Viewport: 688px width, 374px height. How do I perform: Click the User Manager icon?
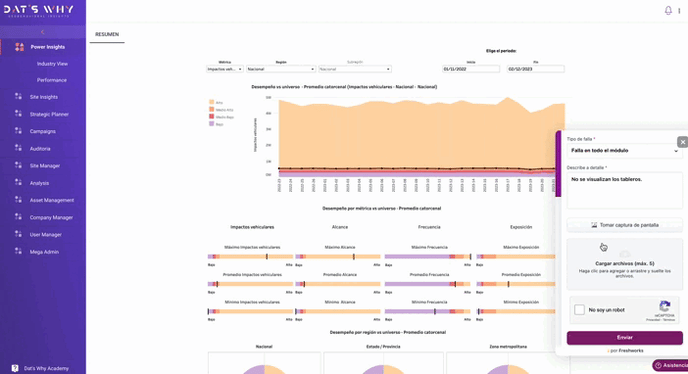(18, 234)
